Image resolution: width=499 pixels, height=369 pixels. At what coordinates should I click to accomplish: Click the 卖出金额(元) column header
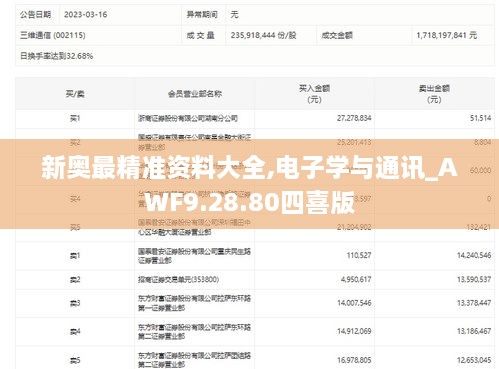pos(434,94)
